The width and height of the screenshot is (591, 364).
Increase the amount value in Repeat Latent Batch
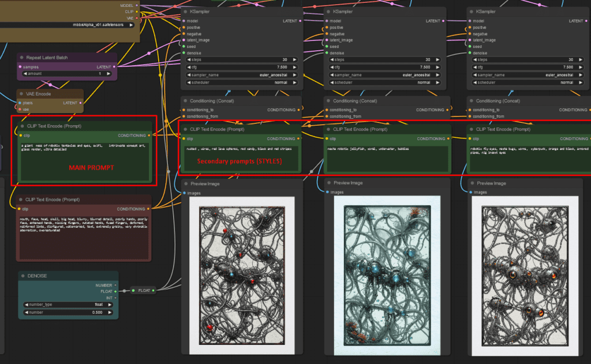109,74
